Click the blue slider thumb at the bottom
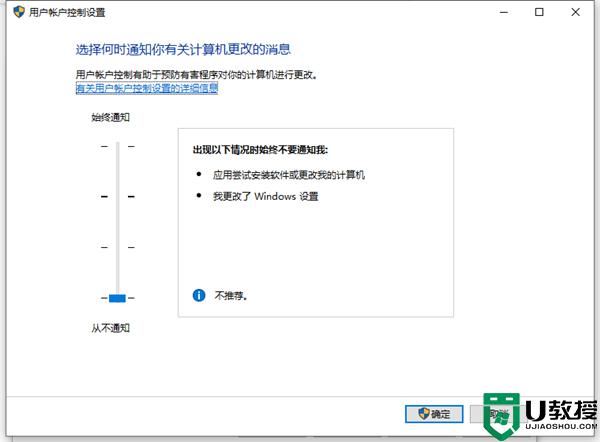This screenshot has height=442, width=600. [x=117, y=298]
